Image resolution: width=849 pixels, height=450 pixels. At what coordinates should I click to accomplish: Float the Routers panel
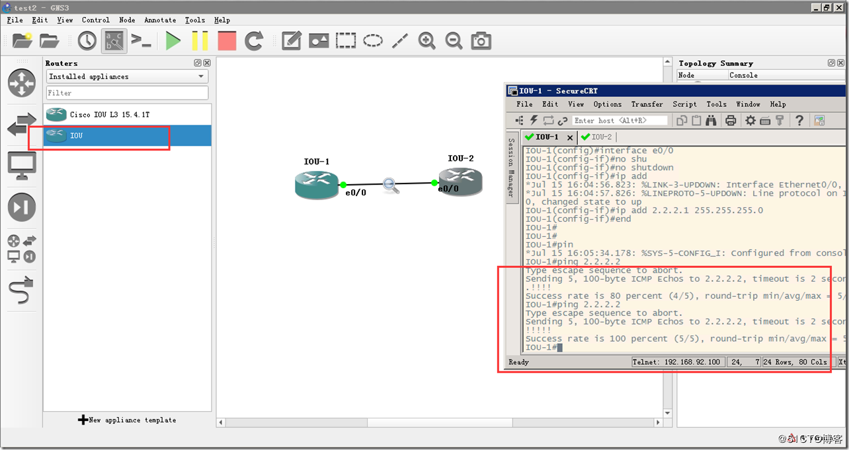pos(198,63)
